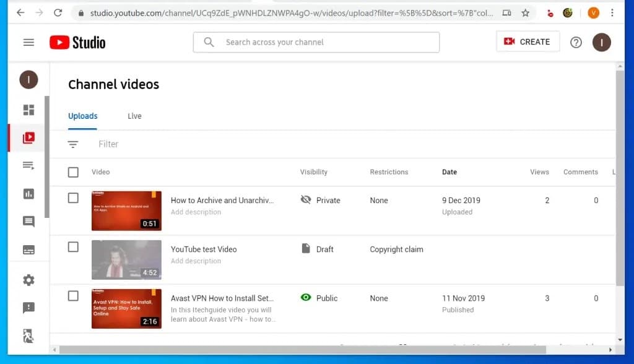Select the YouTube test Video checkbox
The image size is (634, 364).
tap(73, 247)
